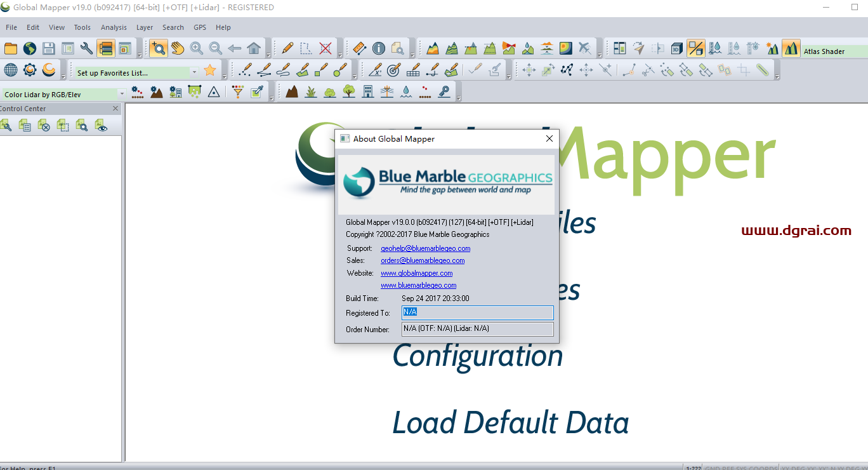Click the move feature arrows icon
The width and height of the screenshot is (868, 470).
click(529, 70)
